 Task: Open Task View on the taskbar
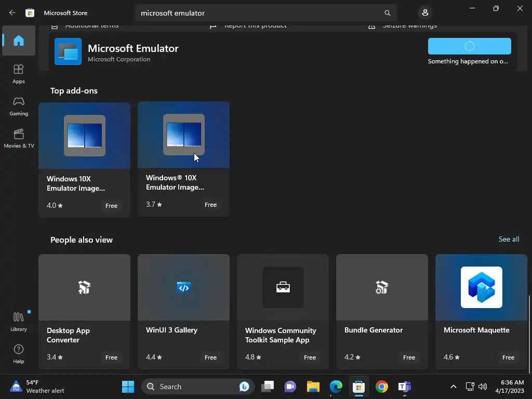tap(268, 387)
